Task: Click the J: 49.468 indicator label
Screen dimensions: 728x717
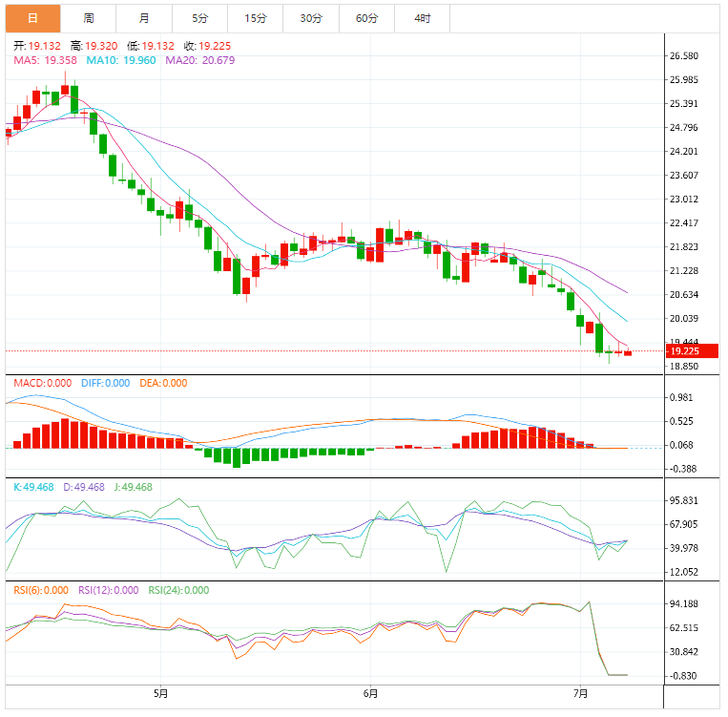Action: (x=134, y=487)
